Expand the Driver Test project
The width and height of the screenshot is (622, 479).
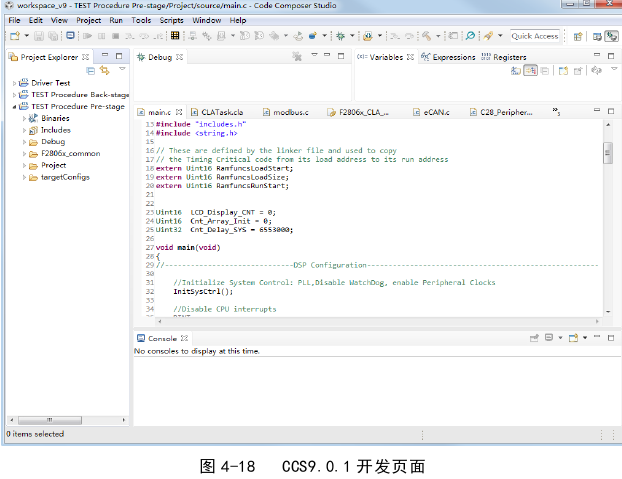pyautogui.click(x=14, y=83)
